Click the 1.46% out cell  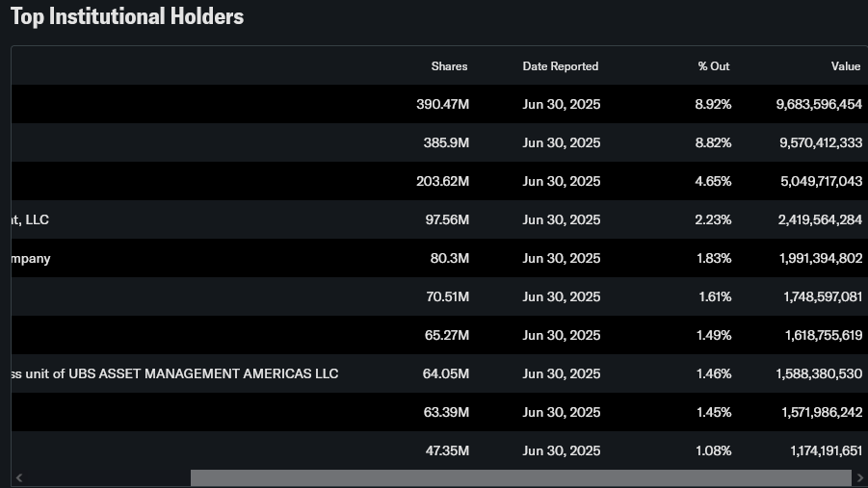(x=714, y=374)
